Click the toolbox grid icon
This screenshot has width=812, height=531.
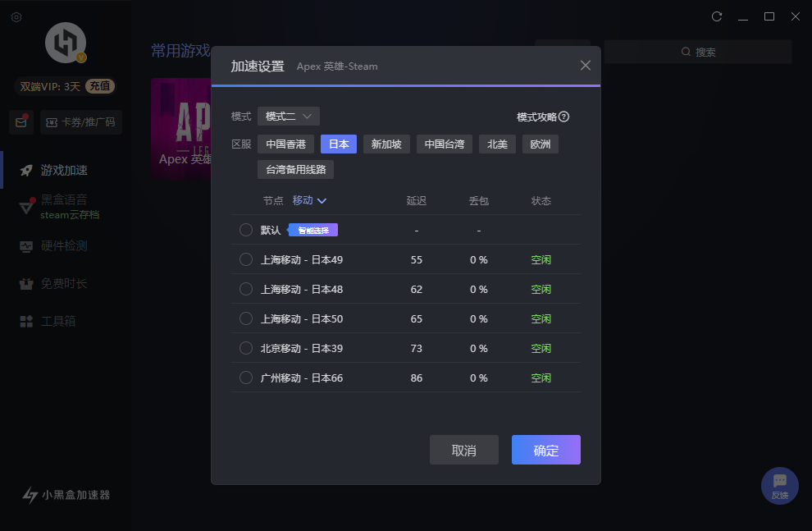tap(26, 321)
